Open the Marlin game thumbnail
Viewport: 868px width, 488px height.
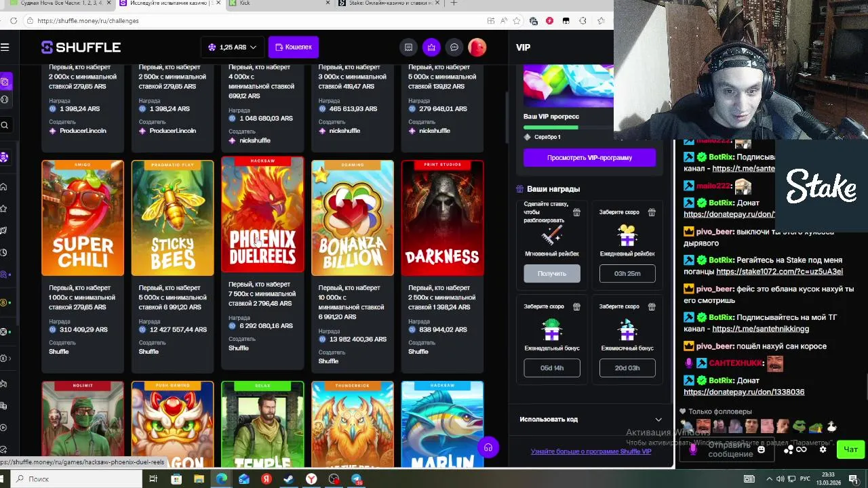pyautogui.click(x=442, y=425)
